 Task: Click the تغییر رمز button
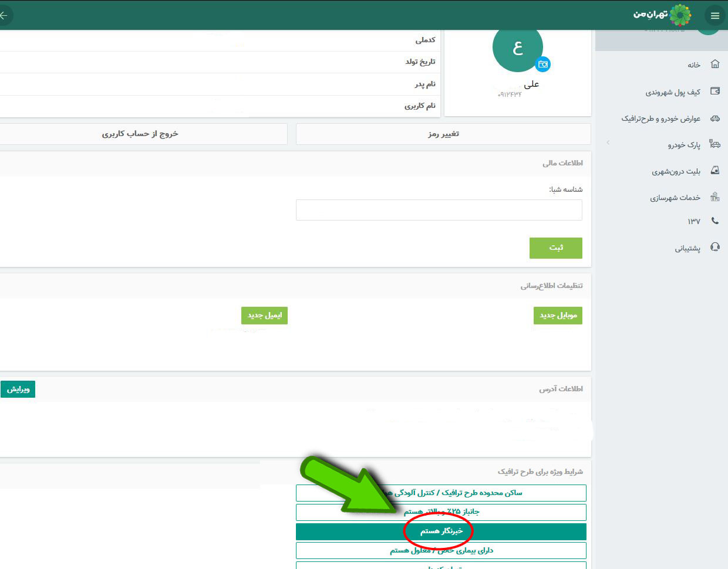point(443,134)
